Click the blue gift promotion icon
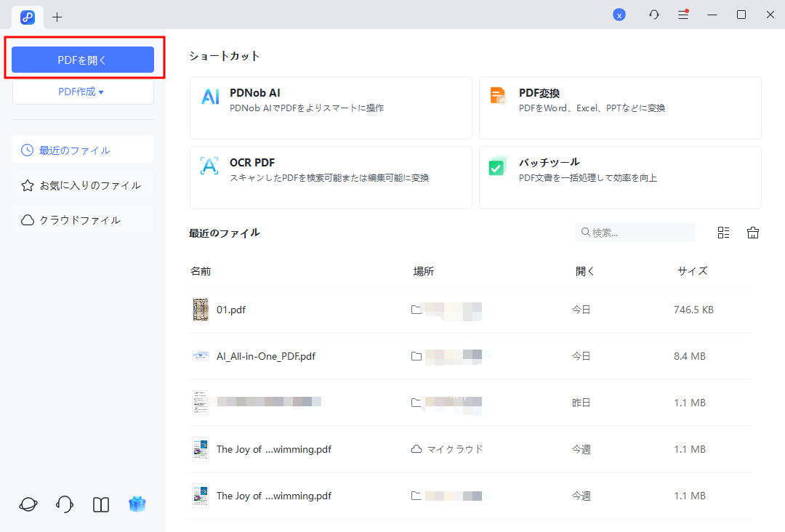 (137, 504)
